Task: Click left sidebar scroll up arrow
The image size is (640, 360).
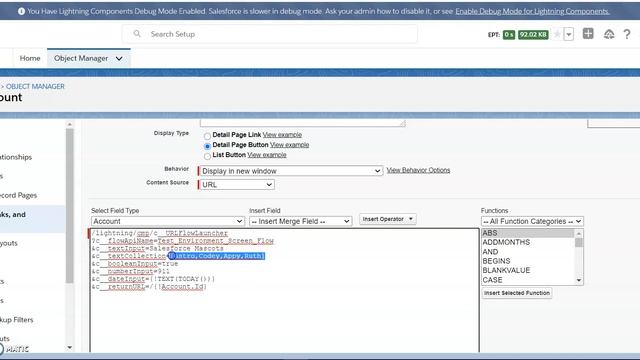Action: [x=69, y=124]
